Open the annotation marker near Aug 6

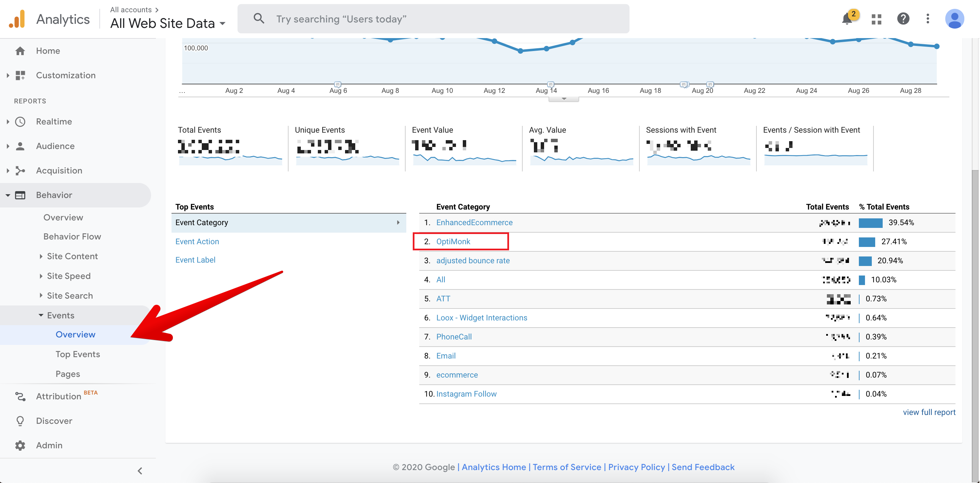tap(338, 84)
